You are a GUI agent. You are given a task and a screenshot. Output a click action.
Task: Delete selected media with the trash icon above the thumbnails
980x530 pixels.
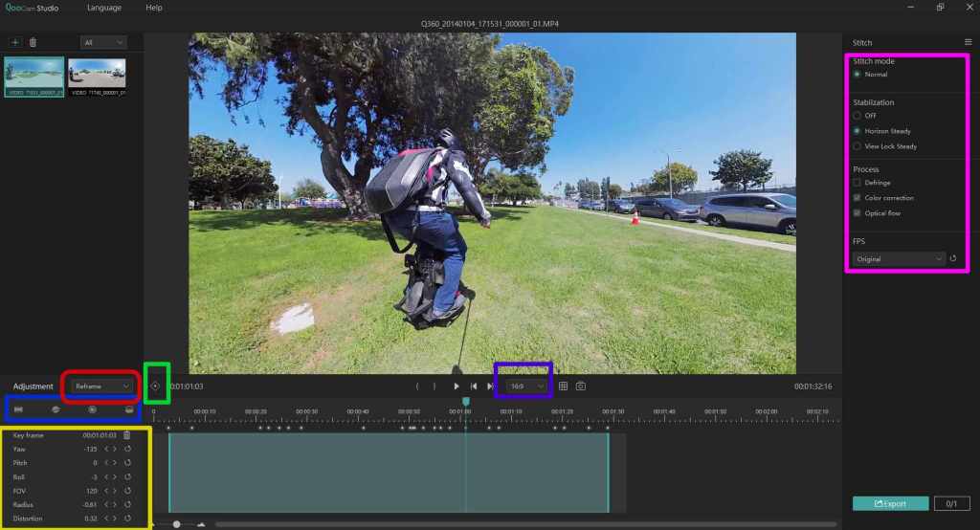coord(33,42)
